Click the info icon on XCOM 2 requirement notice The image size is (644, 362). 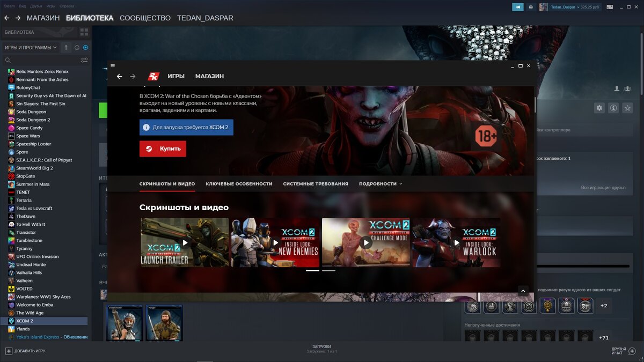pos(146,127)
